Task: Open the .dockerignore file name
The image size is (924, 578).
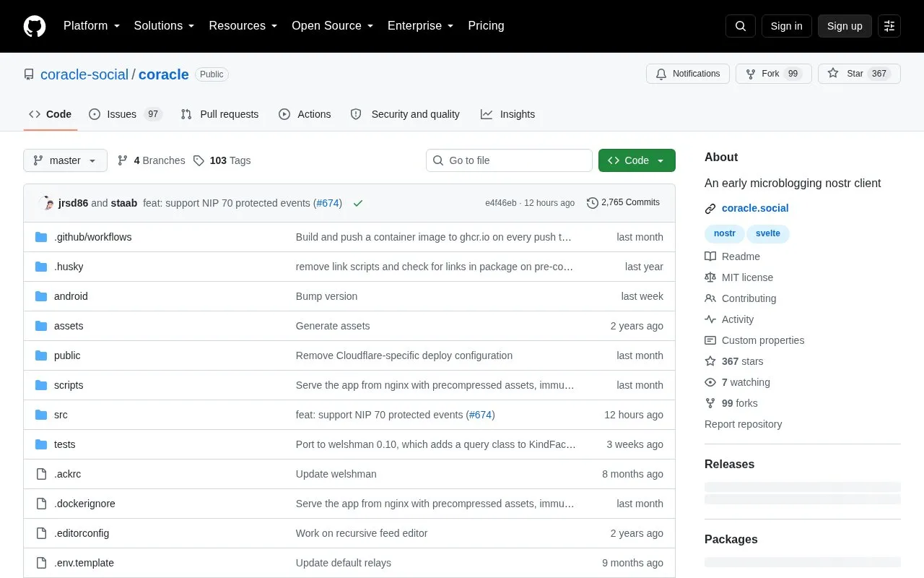Action: (84, 504)
